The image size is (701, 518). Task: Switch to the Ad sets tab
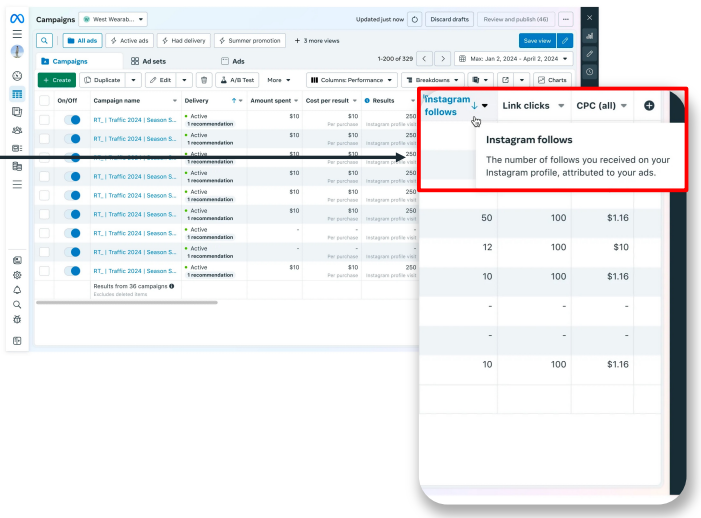tap(148, 61)
